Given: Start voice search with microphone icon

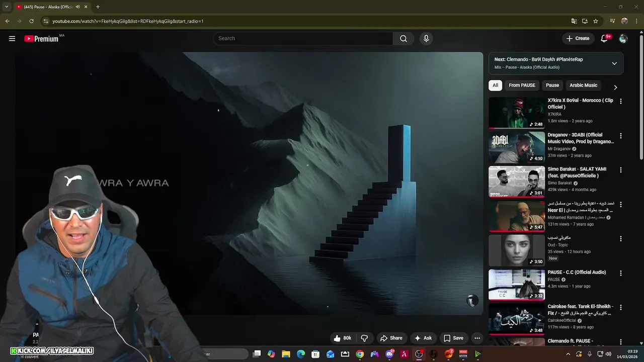Looking at the screenshot, I should pos(426,39).
